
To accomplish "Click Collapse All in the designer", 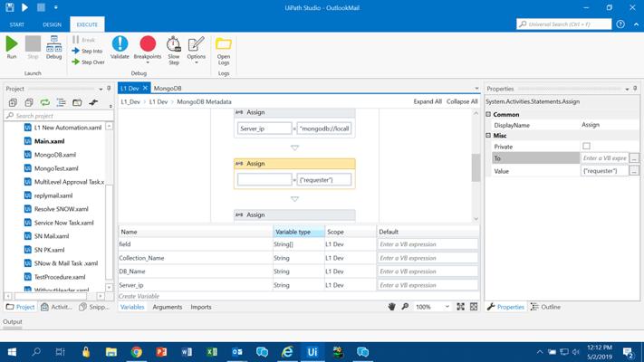I will (462, 101).
